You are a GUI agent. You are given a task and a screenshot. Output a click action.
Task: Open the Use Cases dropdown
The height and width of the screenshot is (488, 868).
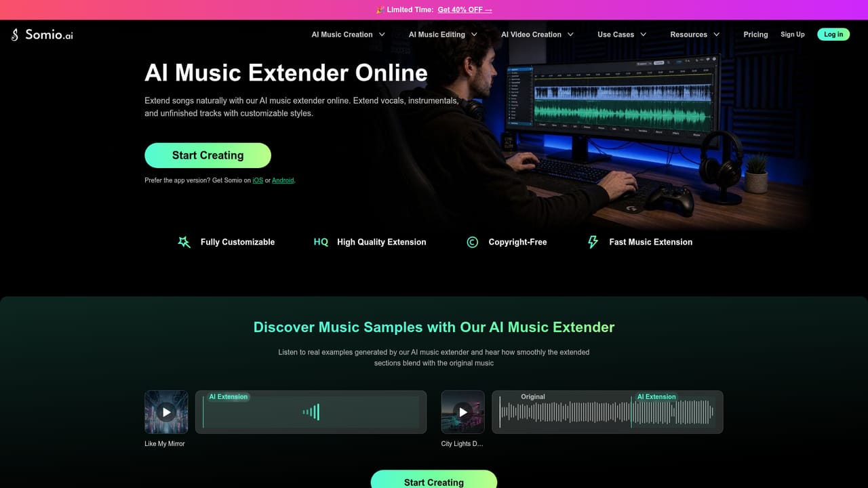tap(622, 35)
